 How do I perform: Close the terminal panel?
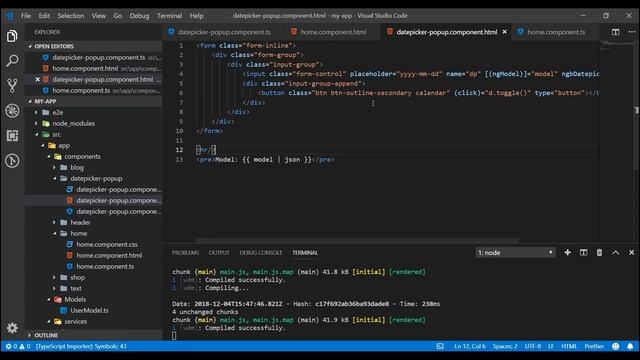tap(631, 253)
